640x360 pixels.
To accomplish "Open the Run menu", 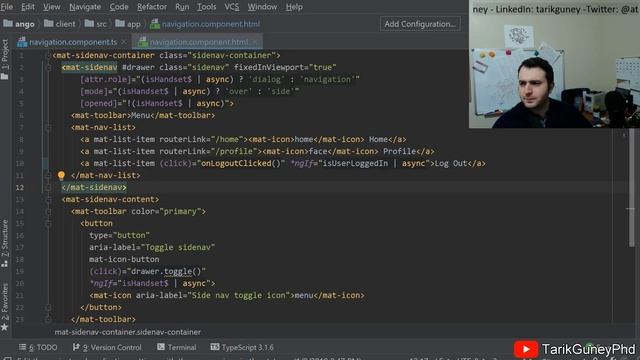I will [182, 7].
